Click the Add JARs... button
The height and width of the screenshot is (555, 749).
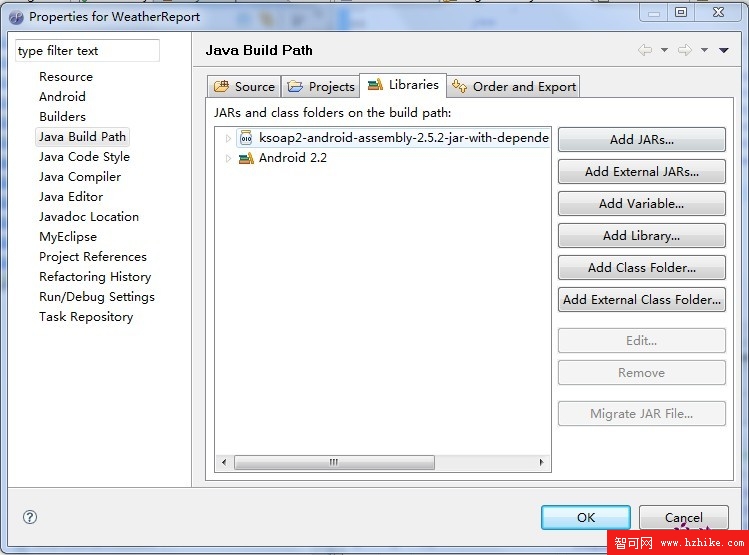[642, 139]
